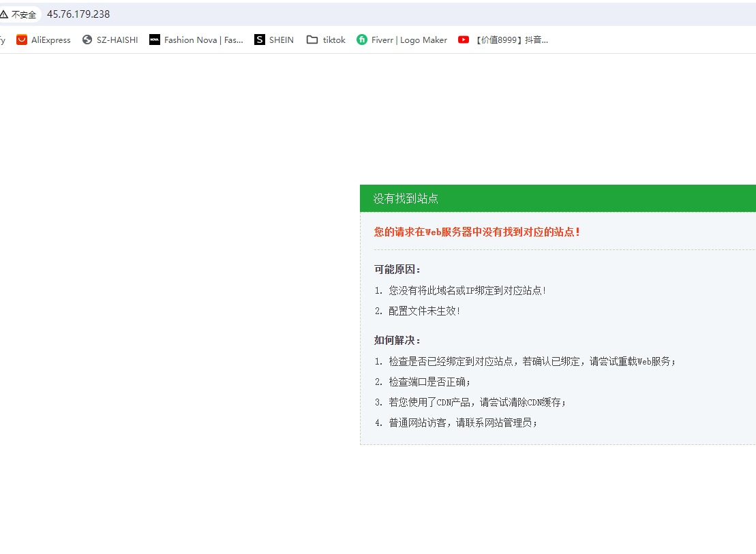
Task: Click the URL 45.76.179.238 in address bar
Action: tap(78, 14)
